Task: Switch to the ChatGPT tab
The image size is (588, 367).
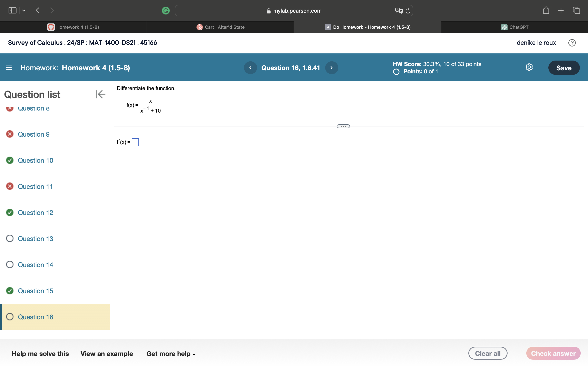Action: (x=515, y=27)
